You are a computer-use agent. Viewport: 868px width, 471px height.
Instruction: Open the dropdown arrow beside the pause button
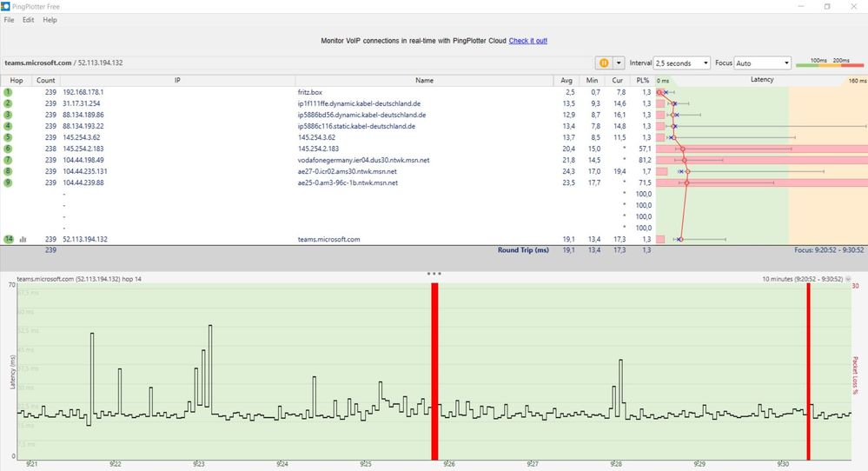[x=619, y=63]
